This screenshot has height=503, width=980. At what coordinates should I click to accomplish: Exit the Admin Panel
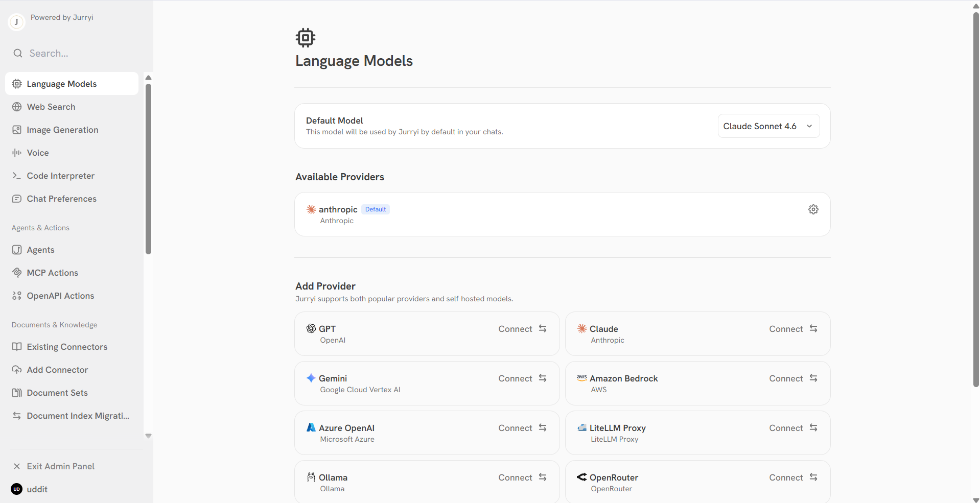(x=60, y=466)
